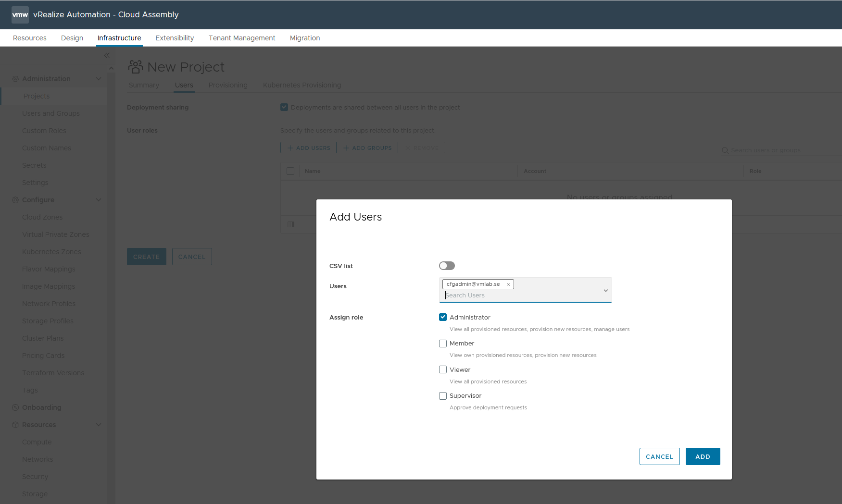The width and height of the screenshot is (842, 504).
Task: Select the Infrastructure tab
Action: click(119, 38)
